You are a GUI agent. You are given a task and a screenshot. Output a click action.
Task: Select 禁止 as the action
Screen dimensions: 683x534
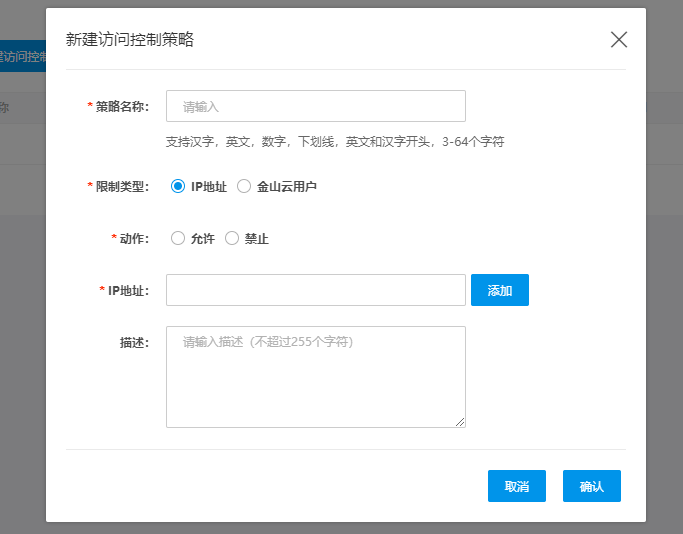point(232,238)
